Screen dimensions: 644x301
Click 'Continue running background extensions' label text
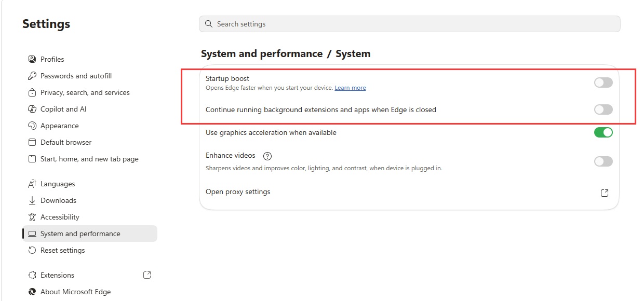321,110
